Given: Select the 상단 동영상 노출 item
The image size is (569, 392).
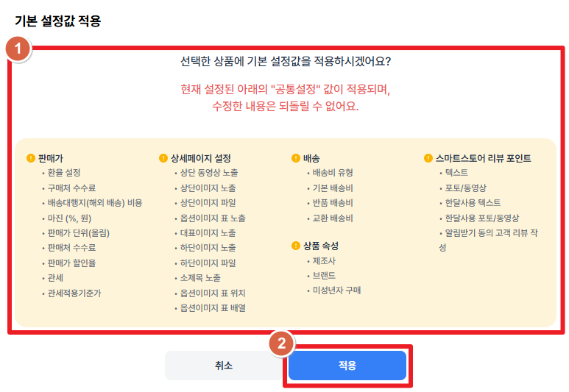Looking at the screenshot, I should 209,173.
